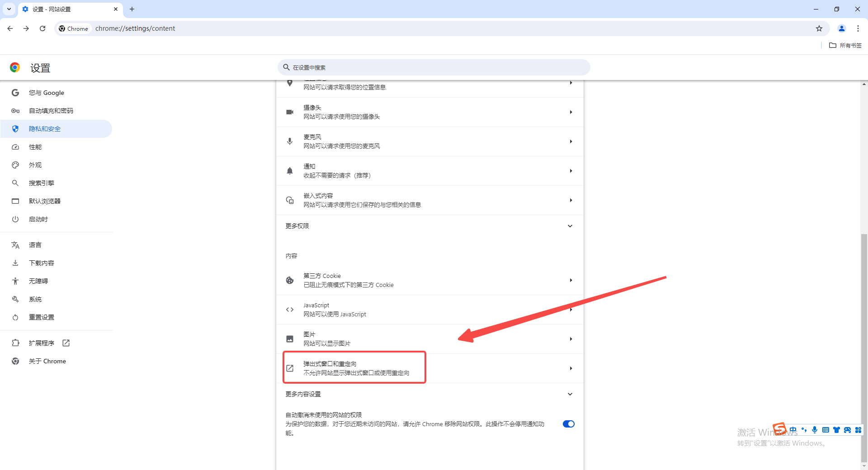The image size is (868, 470).
Task: Click the back navigation arrow
Action: point(10,28)
